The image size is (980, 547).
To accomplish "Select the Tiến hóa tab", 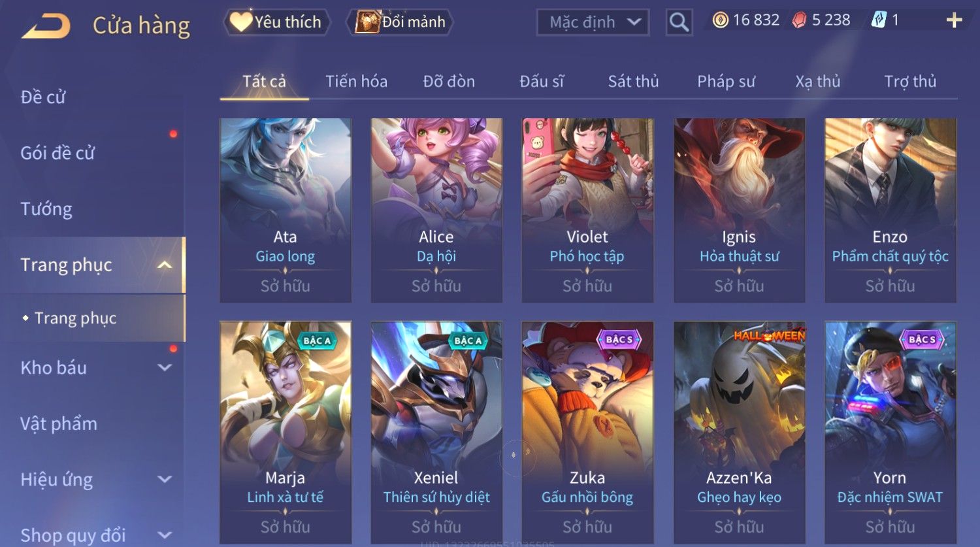I will tap(356, 82).
